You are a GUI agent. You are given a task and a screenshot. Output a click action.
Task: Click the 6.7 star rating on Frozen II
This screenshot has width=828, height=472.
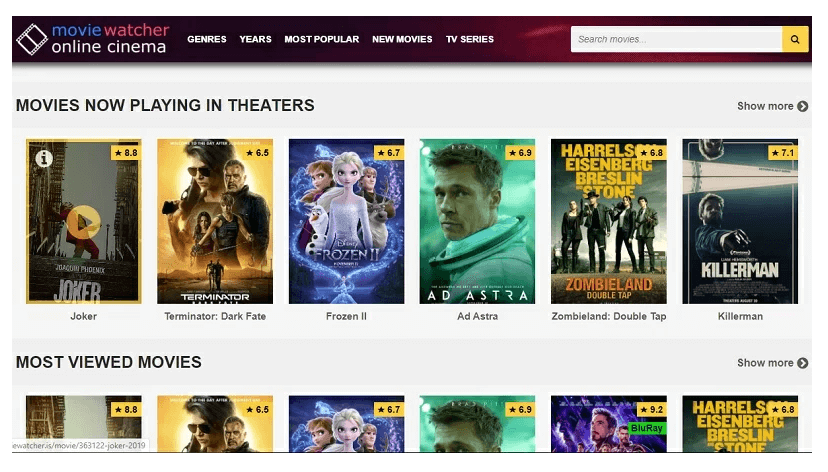pos(389,153)
